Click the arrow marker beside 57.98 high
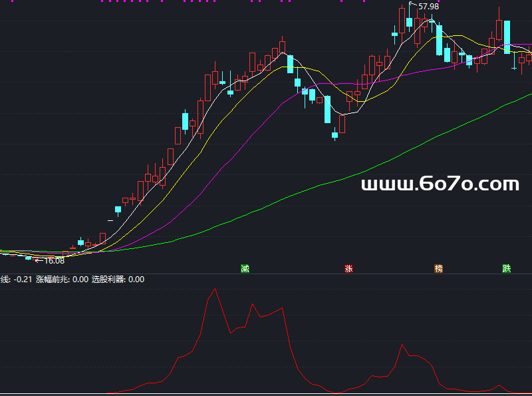The image size is (532, 396). coord(413,5)
